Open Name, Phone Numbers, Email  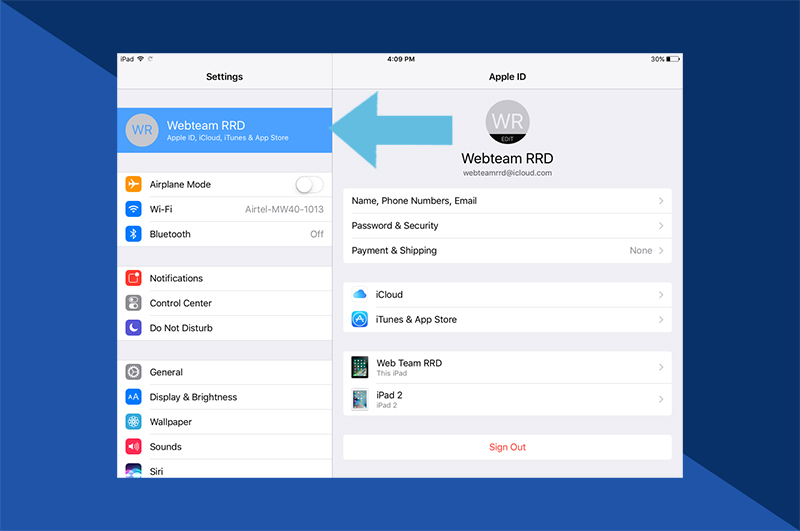click(507, 201)
